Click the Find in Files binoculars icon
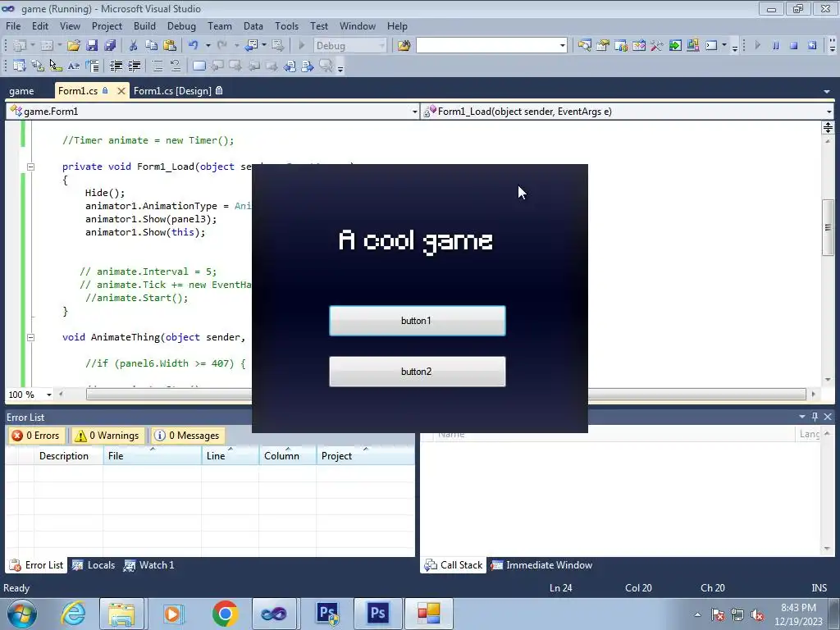The width and height of the screenshot is (840, 630). [x=404, y=46]
